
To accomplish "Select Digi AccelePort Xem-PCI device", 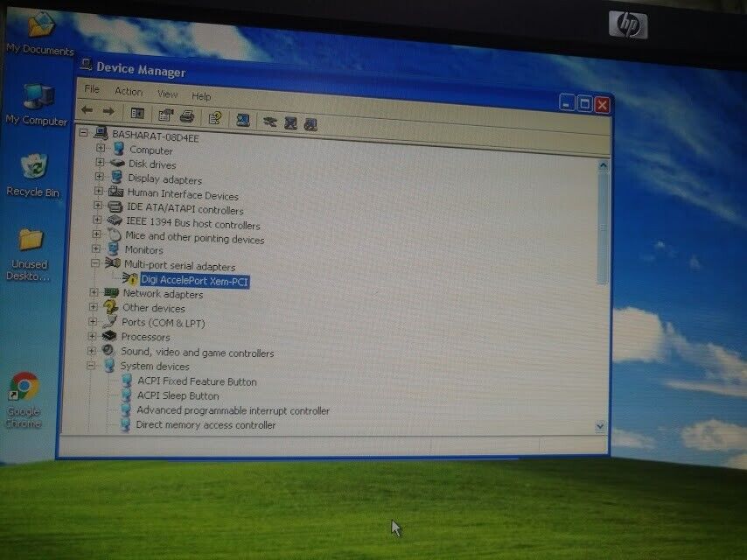I will tap(194, 281).
